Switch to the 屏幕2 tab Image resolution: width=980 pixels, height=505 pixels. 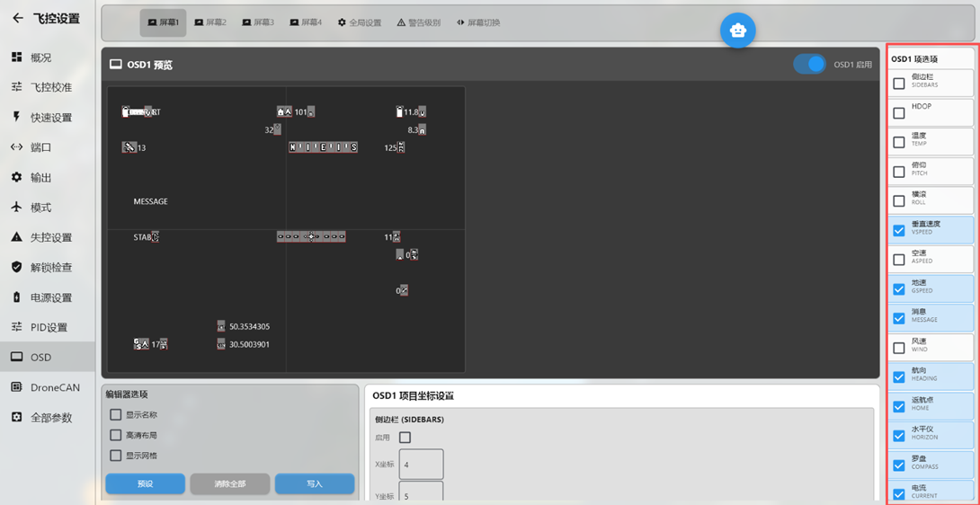(x=210, y=22)
